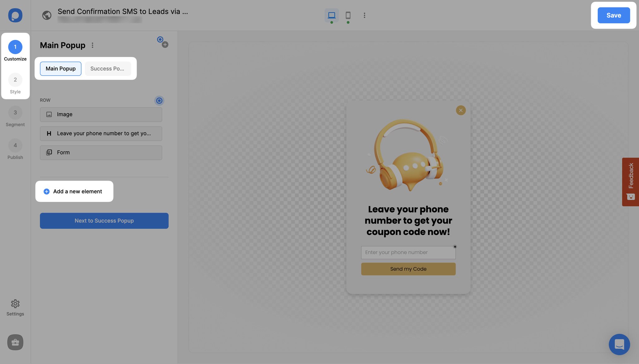Click Next to Success Popup button

pos(104,221)
